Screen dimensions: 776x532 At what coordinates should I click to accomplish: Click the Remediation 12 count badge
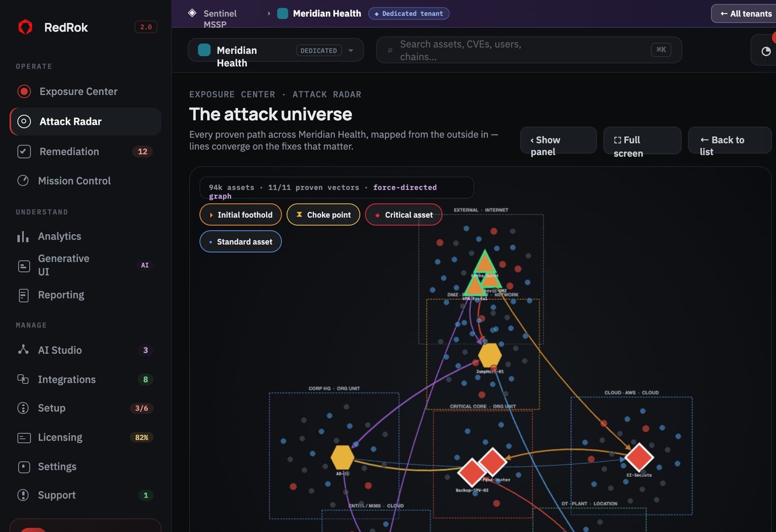pyautogui.click(x=143, y=151)
